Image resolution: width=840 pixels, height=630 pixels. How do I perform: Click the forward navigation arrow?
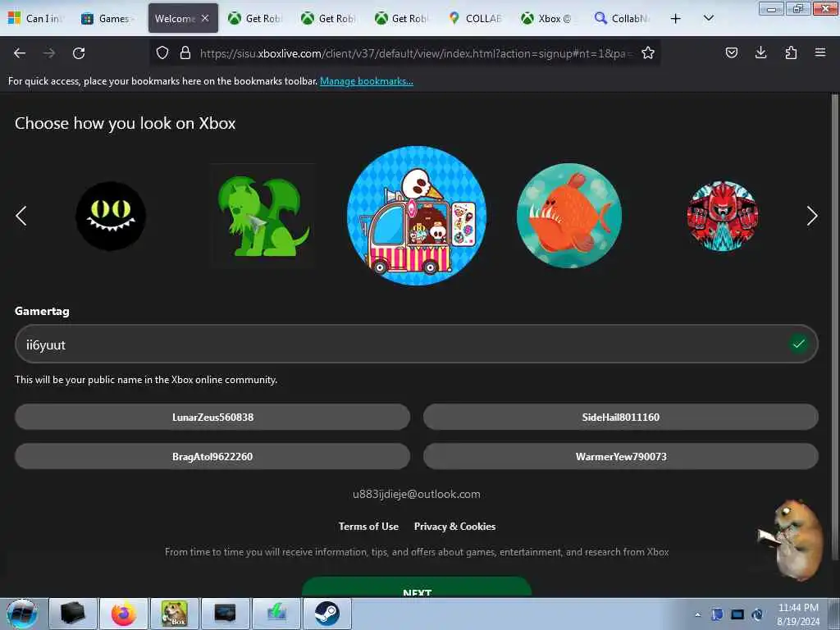pyautogui.click(x=49, y=53)
